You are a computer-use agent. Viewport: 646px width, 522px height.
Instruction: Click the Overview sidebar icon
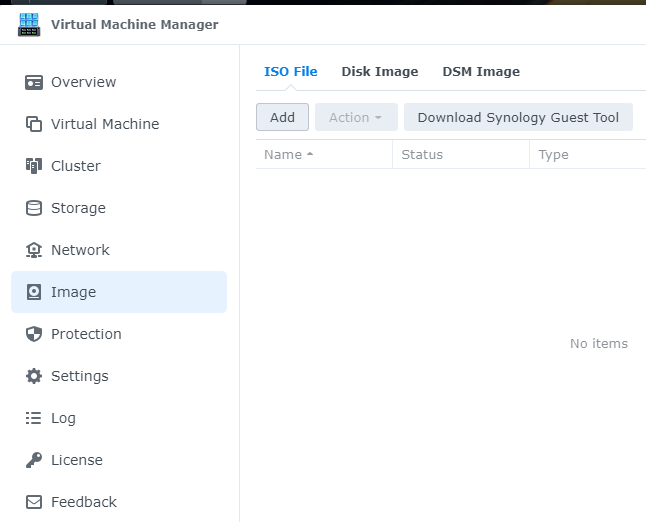(34, 82)
